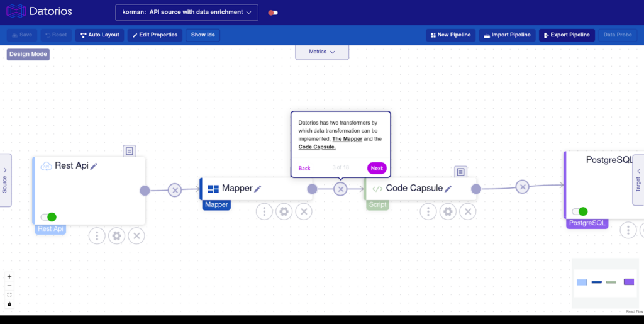Open Mapper node more options menu
This screenshot has height=324, width=644.
(264, 211)
